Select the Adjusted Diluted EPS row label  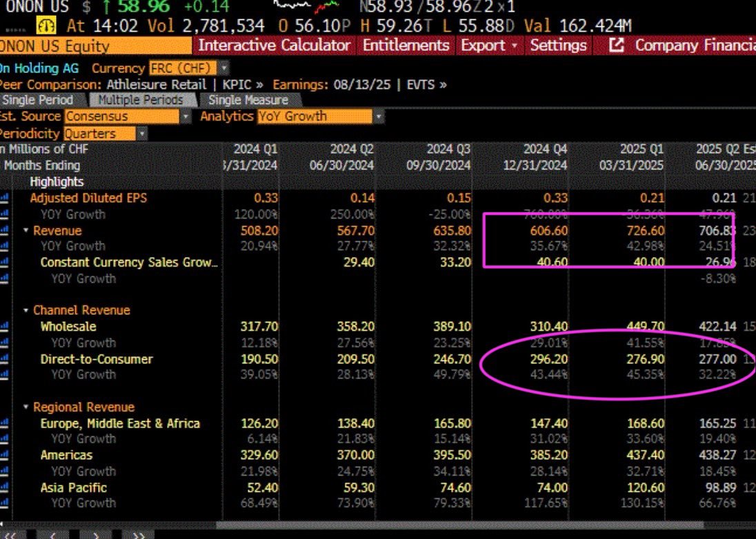[88, 198]
